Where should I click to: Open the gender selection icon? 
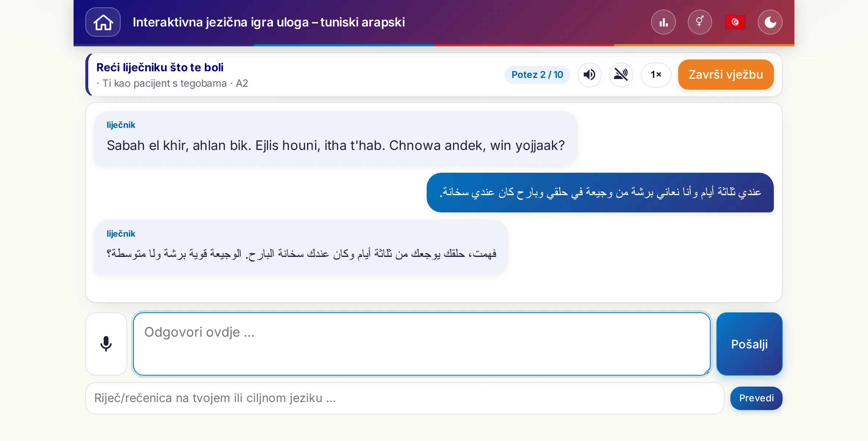(x=700, y=22)
